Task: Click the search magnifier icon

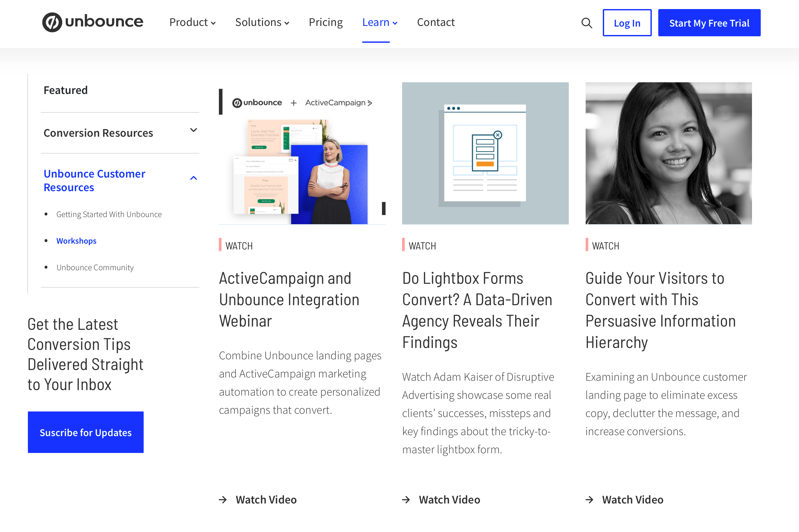Action: click(586, 23)
